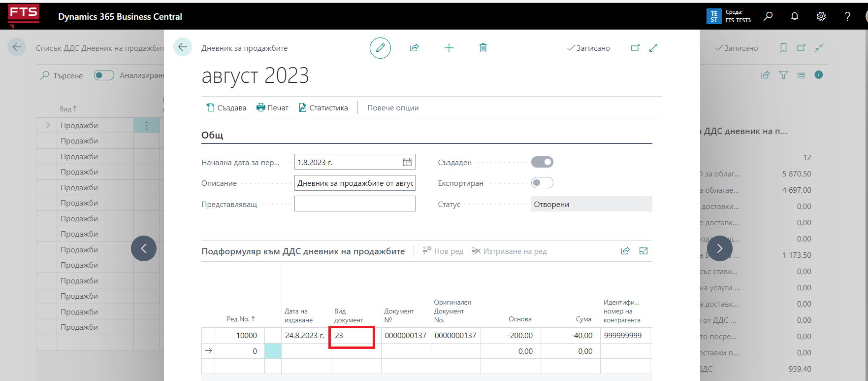The image size is (868, 381).
Task: Open calendar picker for start date
Action: [x=407, y=162]
